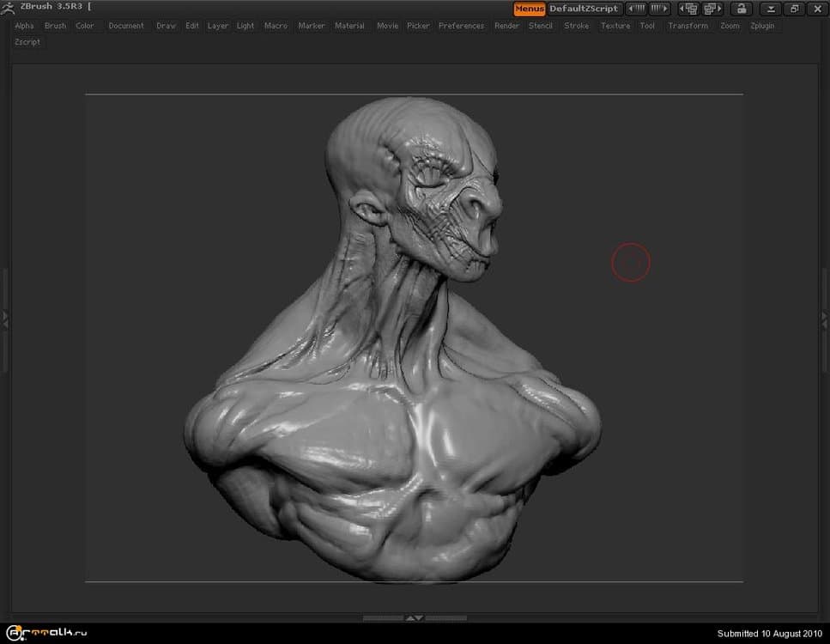Open the Transform menu

(688, 26)
